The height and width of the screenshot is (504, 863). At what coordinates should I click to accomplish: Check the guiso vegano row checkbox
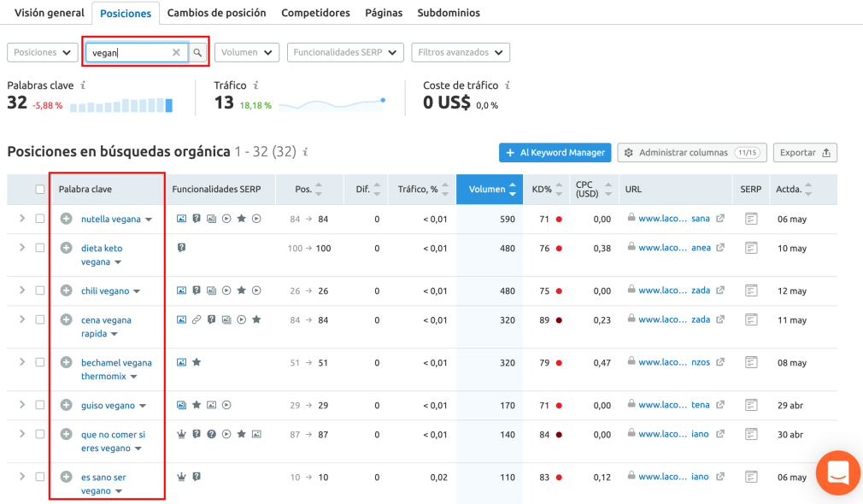pos(40,404)
